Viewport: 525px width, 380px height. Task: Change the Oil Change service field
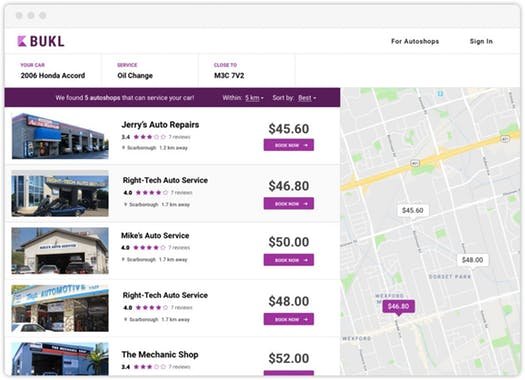click(150, 71)
